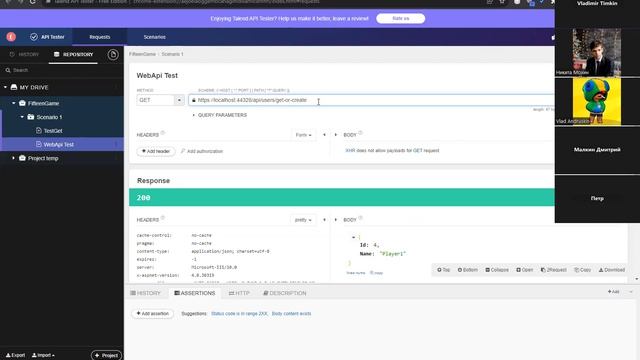This screenshot has height=360, width=640.
Task: Click the Add assertion button
Action: tap(152, 313)
